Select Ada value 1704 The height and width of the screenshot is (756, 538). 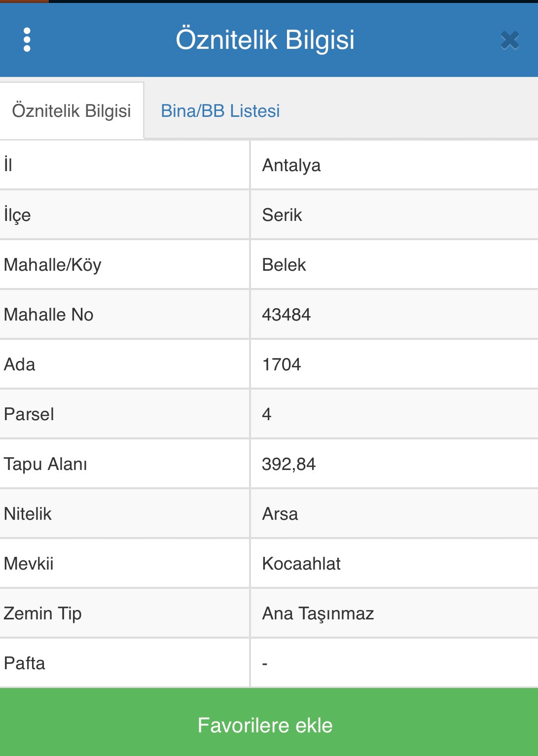281,364
